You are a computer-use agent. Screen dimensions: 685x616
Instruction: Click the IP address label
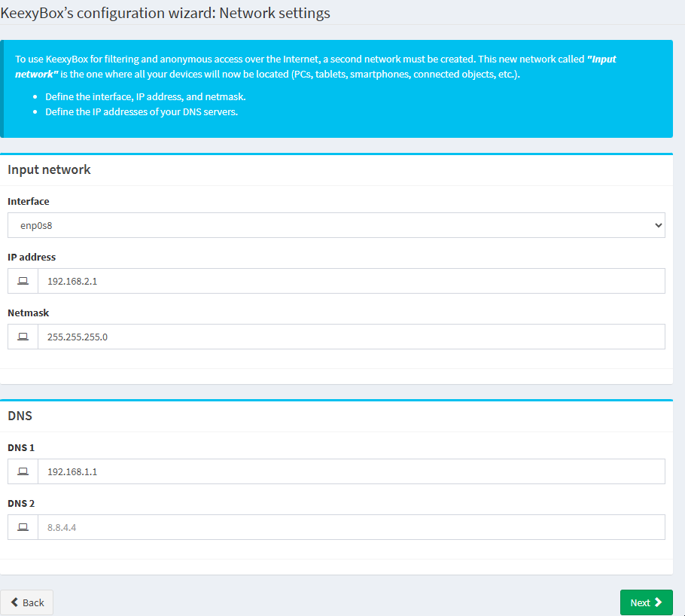(x=32, y=257)
